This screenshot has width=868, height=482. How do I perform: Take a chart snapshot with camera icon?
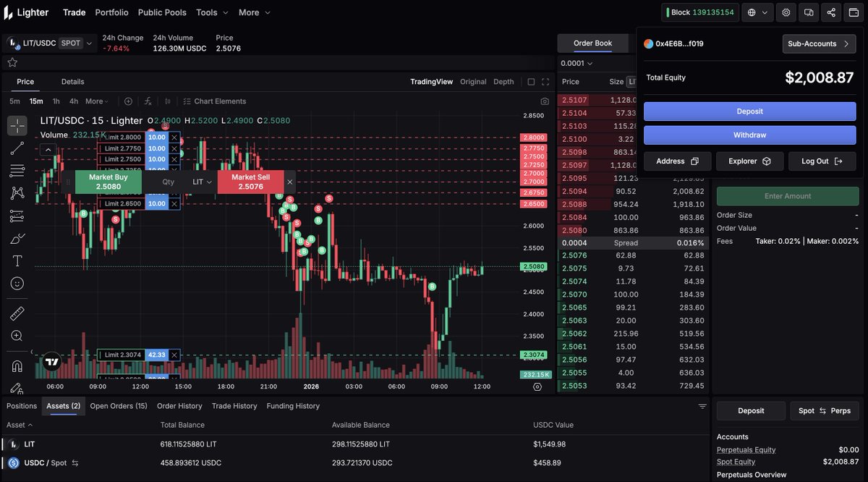point(545,101)
